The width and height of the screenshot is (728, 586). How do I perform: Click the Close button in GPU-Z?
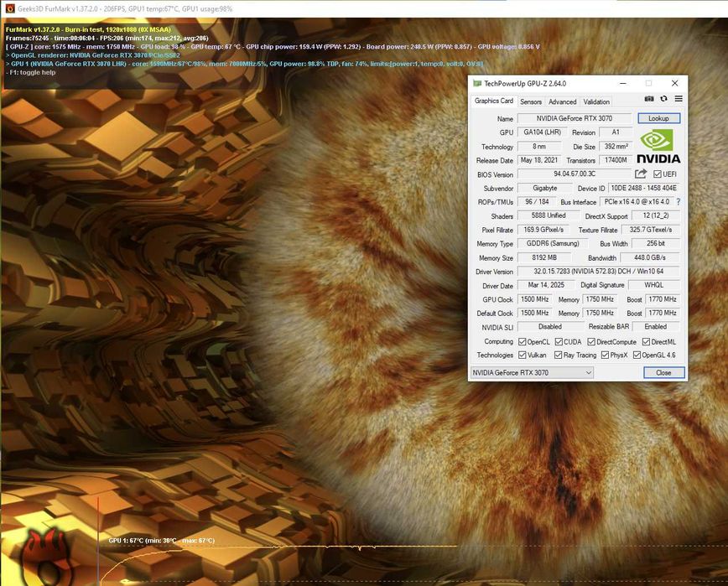pos(663,372)
